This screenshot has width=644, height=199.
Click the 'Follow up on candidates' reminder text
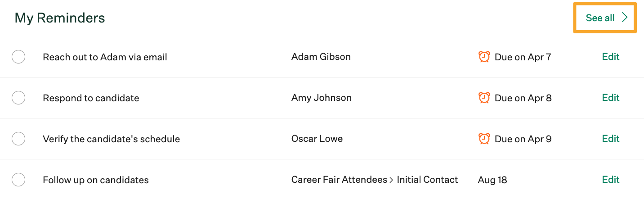tap(95, 180)
